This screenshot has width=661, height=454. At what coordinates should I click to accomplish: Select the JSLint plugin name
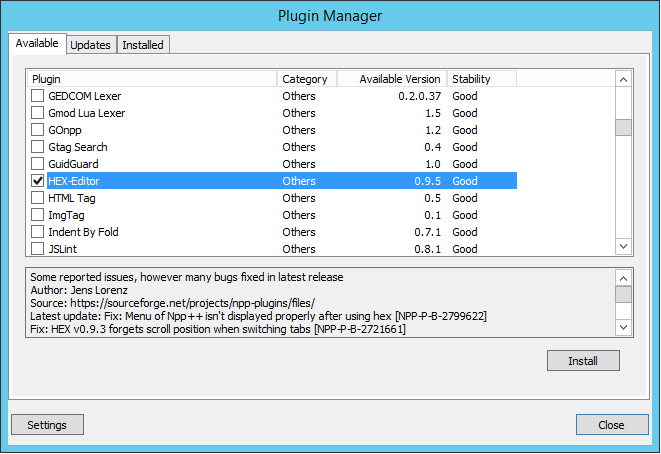click(x=62, y=249)
